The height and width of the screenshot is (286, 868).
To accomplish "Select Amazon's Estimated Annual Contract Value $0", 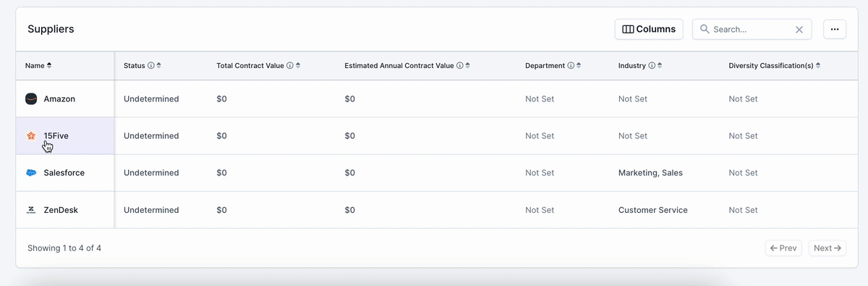I will (350, 99).
